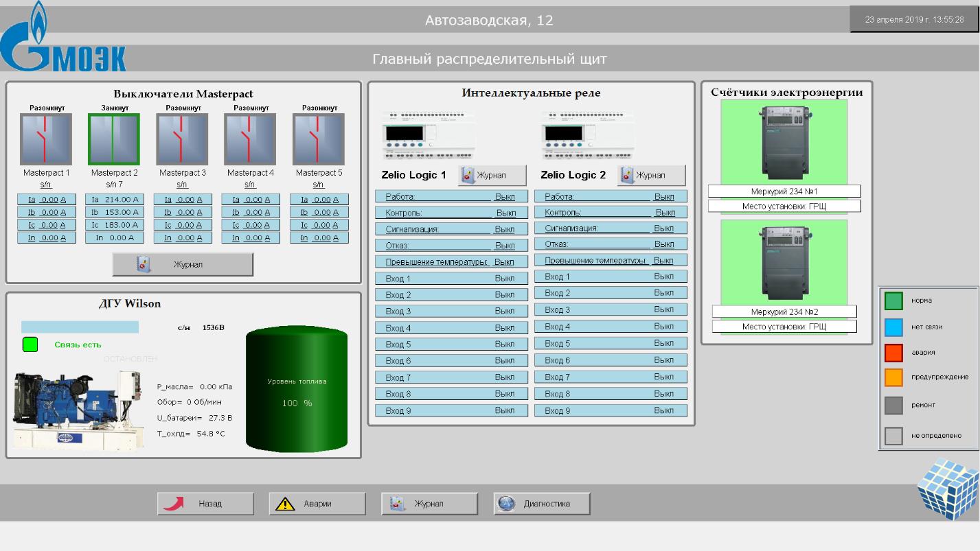Click Меркурий 234 №1 meter image
This screenshot has height=551, width=980.
coord(784,142)
